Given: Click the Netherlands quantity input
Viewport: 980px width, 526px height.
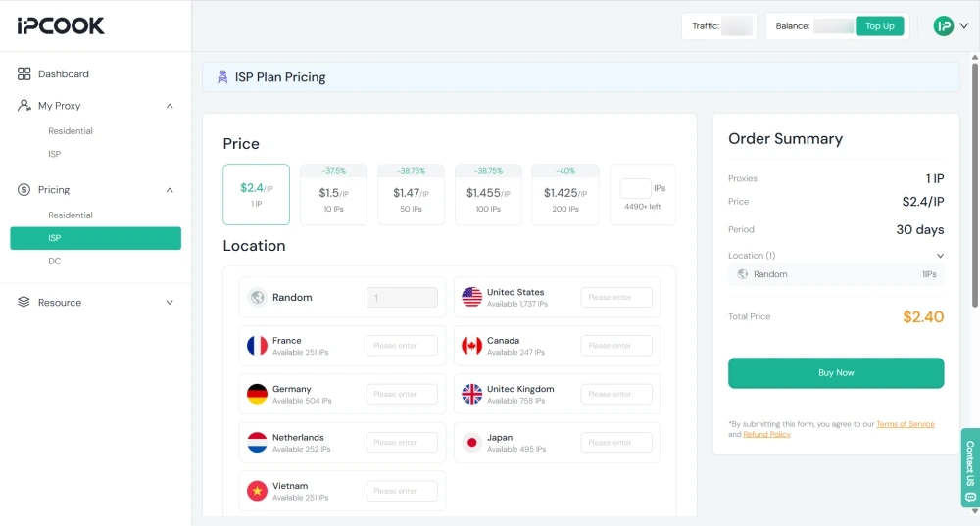Looking at the screenshot, I should point(402,443).
